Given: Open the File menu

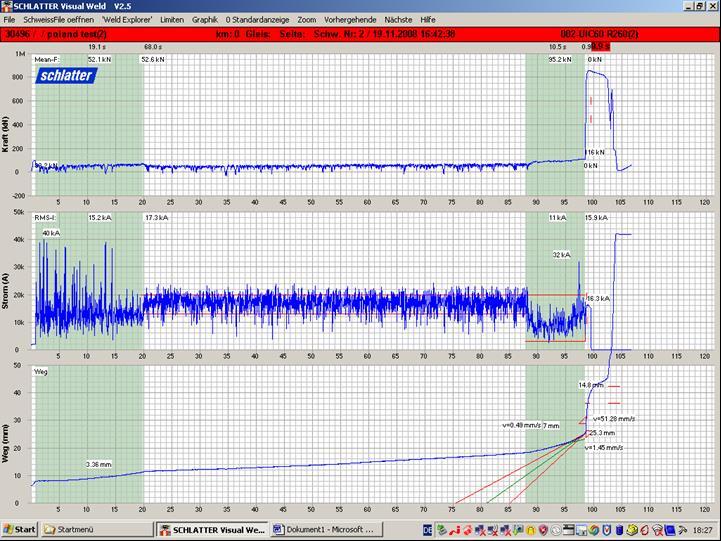Looking at the screenshot, I should click(x=9, y=20).
